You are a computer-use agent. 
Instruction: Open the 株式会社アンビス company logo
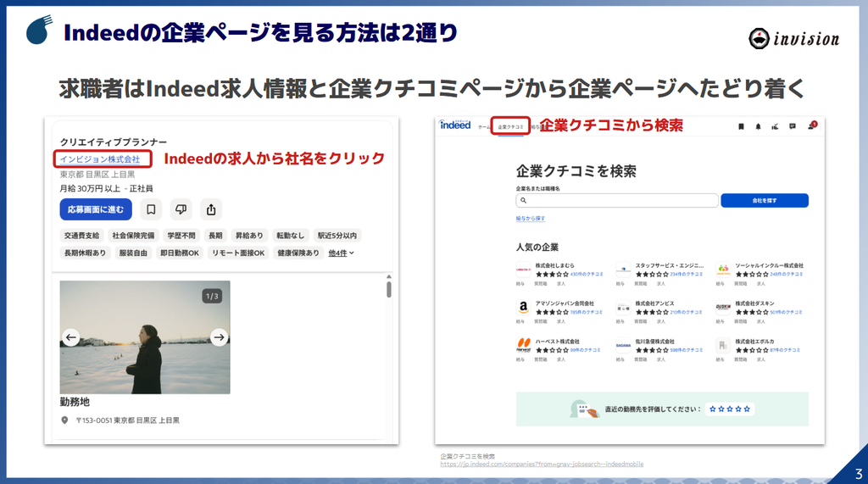(623, 308)
